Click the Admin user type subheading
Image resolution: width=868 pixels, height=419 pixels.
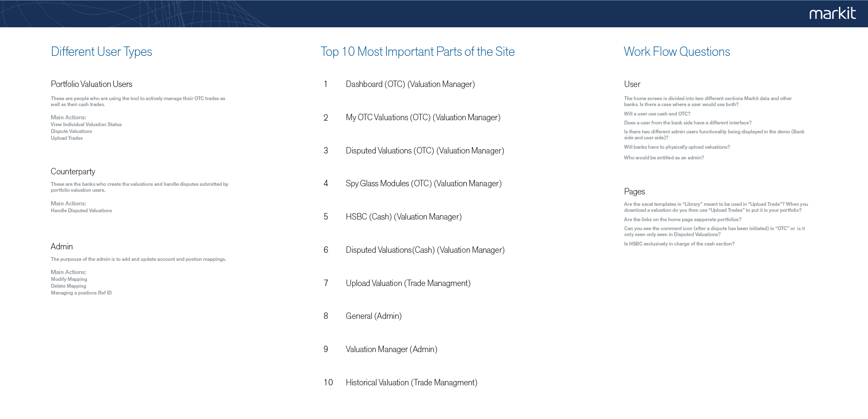point(62,247)
